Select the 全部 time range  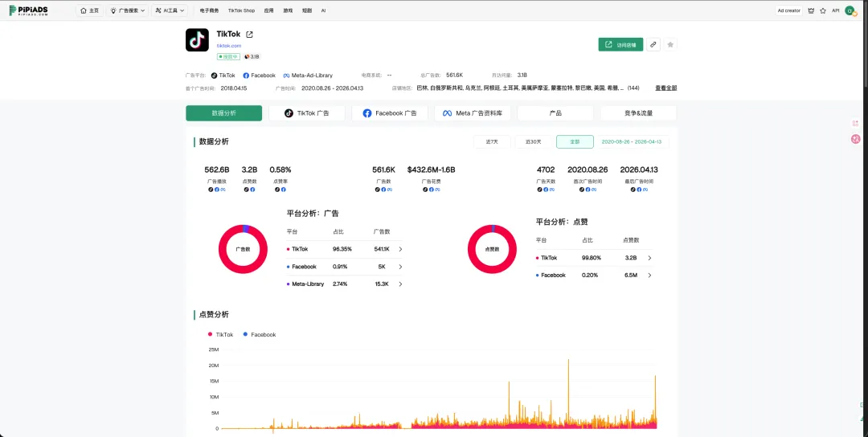click(x=575, y=141)
